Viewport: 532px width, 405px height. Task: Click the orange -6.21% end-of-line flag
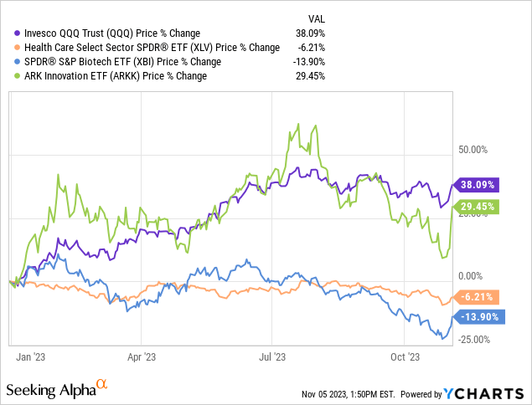(x=477, y=296)
